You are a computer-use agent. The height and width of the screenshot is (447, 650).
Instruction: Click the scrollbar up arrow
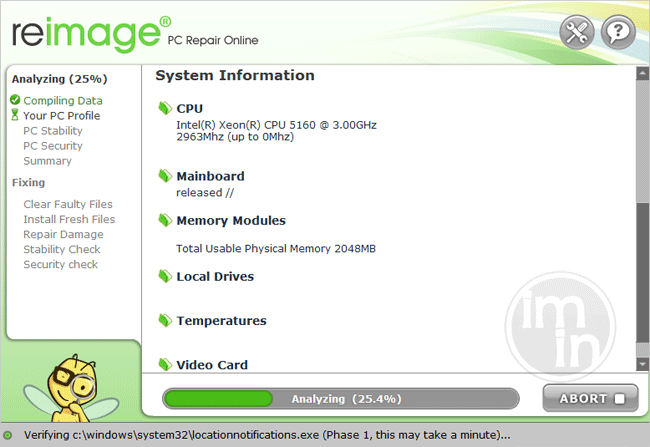[x=642, y=73]
